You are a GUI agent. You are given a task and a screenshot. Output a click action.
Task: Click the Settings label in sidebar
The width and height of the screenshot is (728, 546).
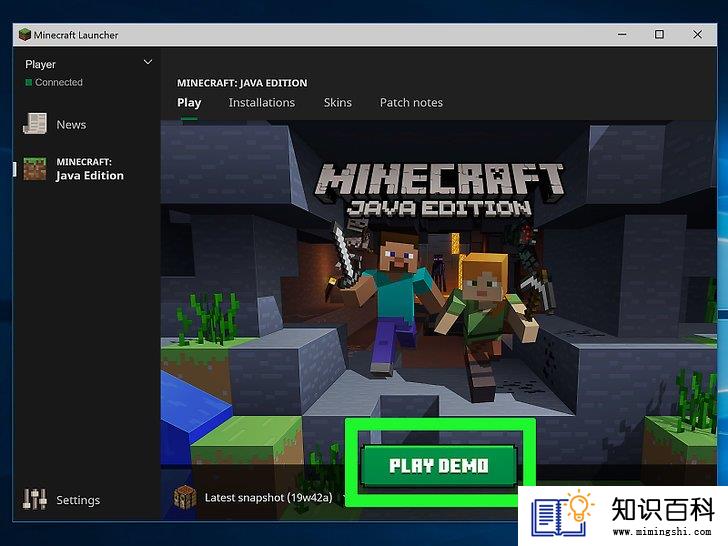pos(78,500)
